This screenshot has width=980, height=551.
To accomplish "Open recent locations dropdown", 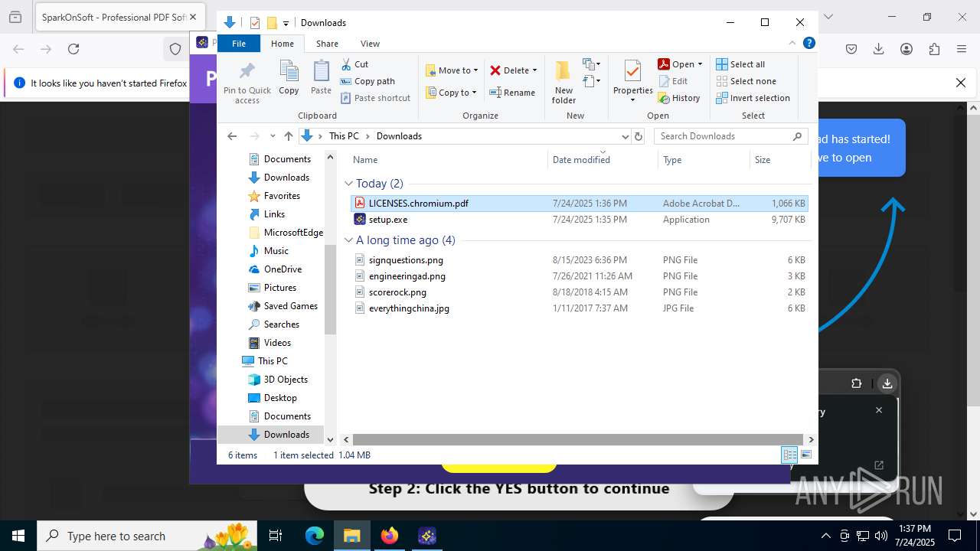I will pos(273,136).
